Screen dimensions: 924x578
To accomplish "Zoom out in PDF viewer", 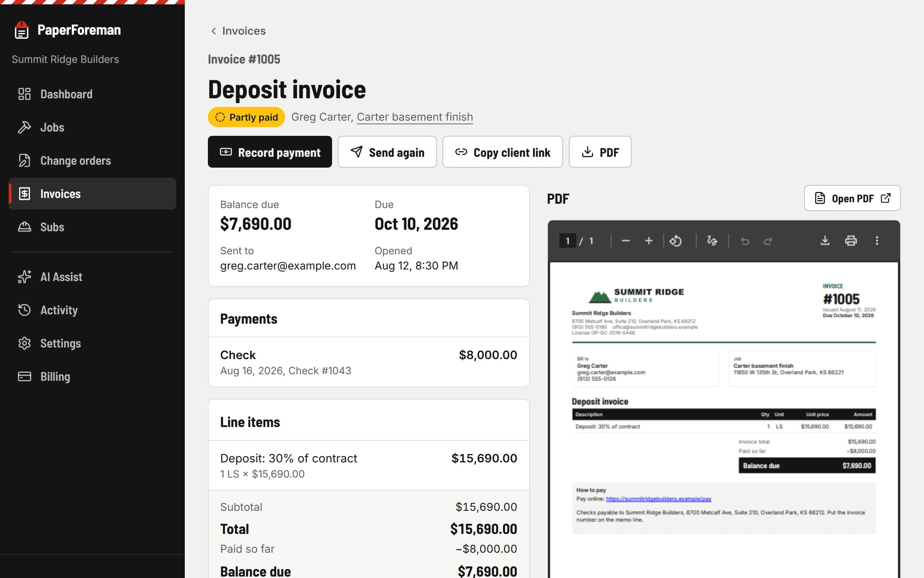I will click(x=626, y=241).
